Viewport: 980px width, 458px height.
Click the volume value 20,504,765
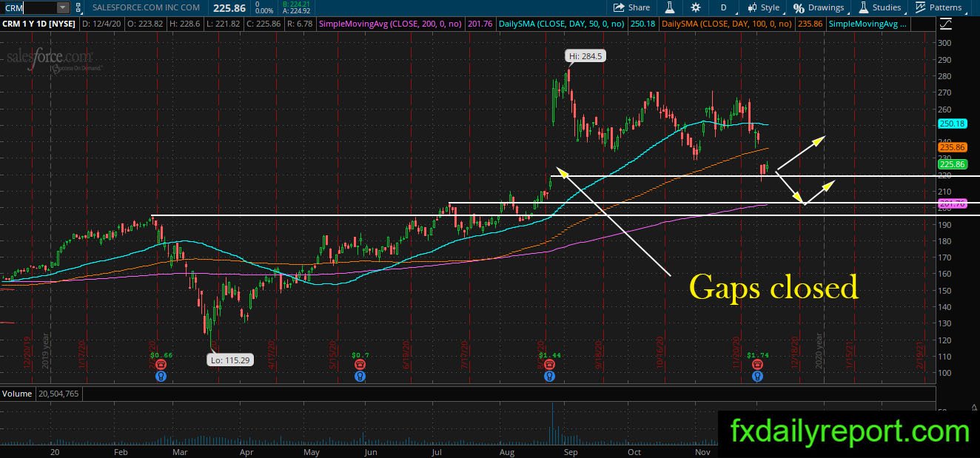tap(58, 394)
